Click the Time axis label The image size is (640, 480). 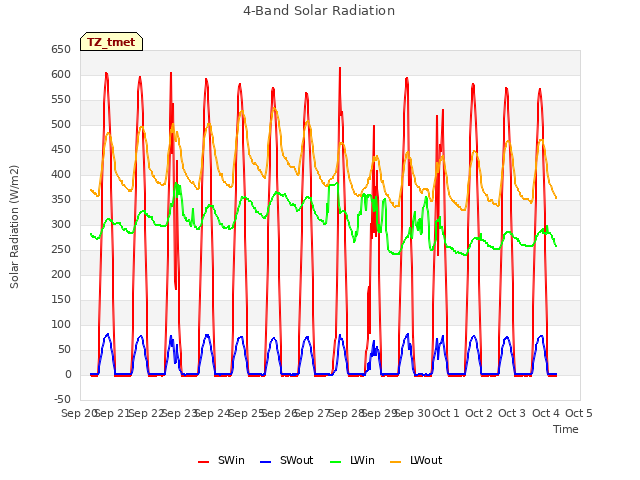(x=566, y=429)
